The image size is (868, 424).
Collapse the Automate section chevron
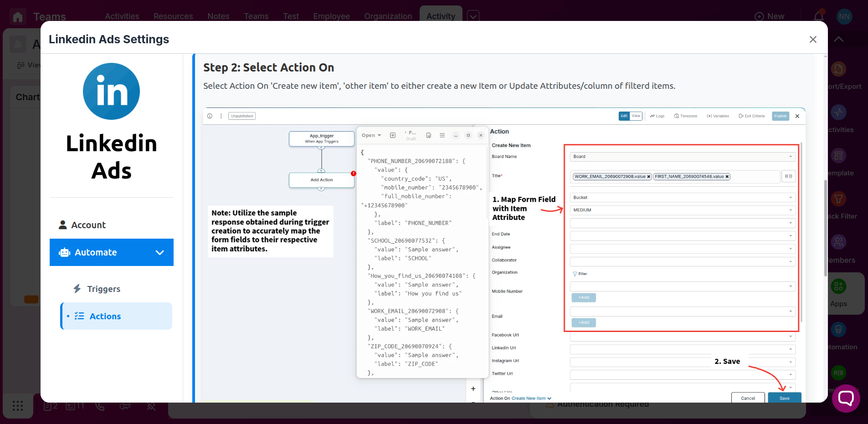(x=159, y=252)
